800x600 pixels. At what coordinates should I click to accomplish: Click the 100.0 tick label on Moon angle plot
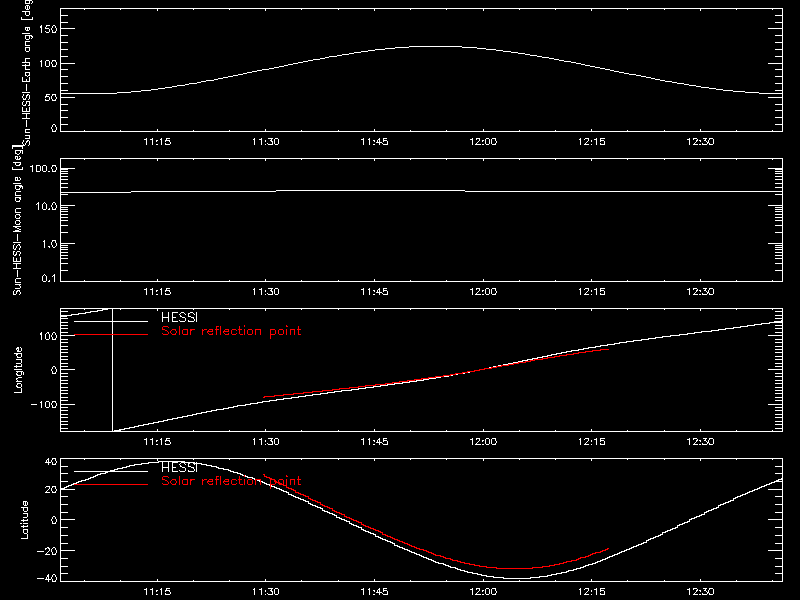[x=43, y=169]
